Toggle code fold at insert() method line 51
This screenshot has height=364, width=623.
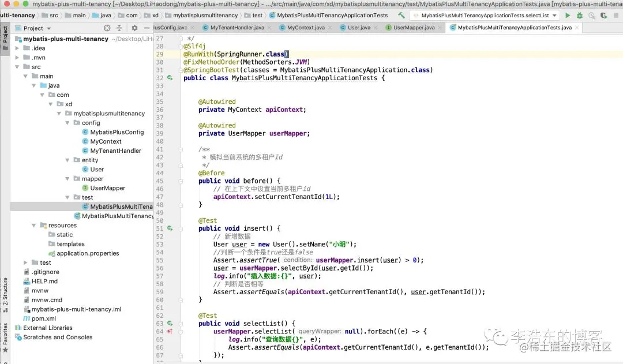[181, 229]
